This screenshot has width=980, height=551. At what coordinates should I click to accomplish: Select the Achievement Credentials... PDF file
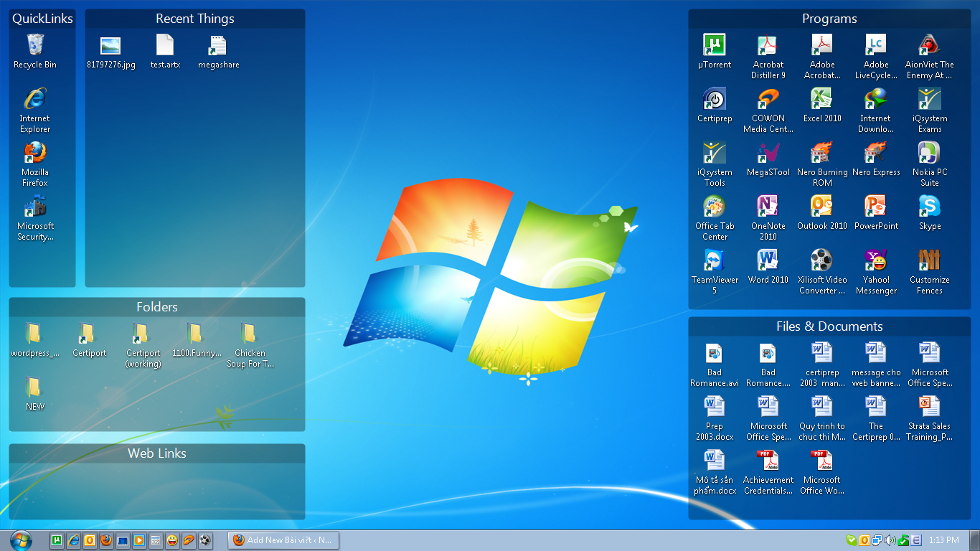(768, 472)
